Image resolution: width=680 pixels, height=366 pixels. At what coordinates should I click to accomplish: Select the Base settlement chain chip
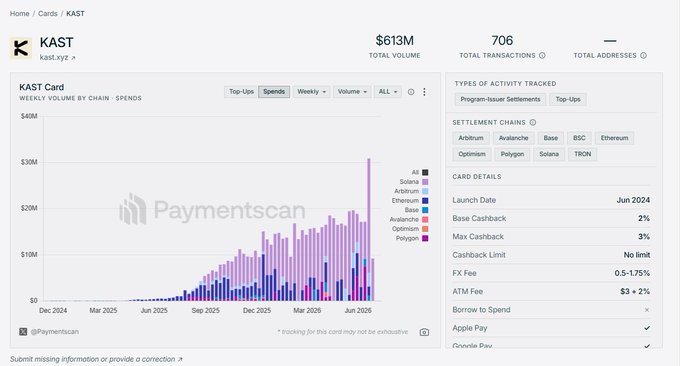[551, 138]
